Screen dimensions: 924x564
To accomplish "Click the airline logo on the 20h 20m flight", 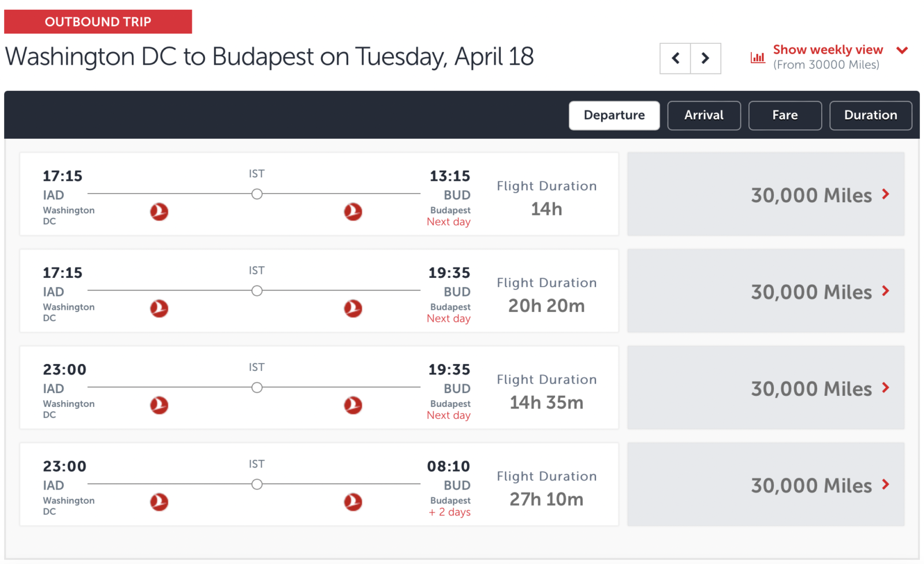I will (159, 309).
